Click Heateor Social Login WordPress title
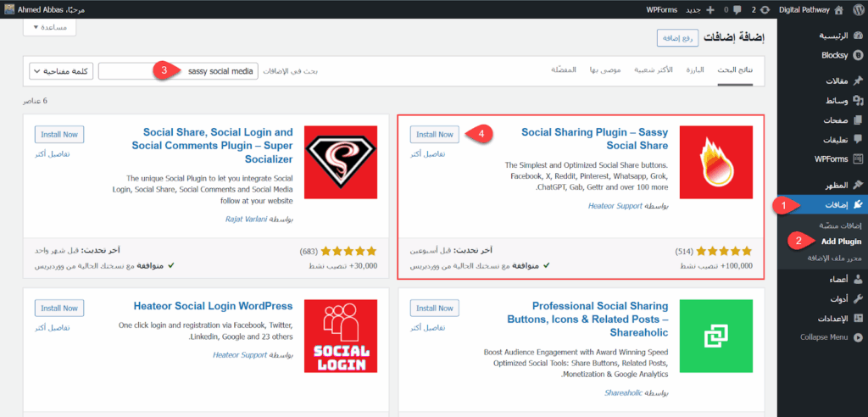Viewport: 868px width, 417px height. 213,306
